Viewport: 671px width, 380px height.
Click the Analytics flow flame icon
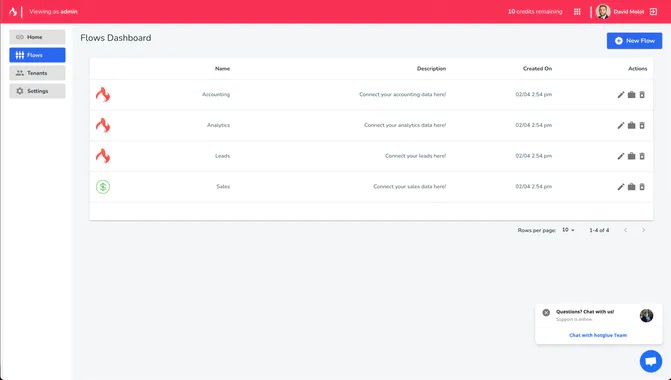click(103, 125)
